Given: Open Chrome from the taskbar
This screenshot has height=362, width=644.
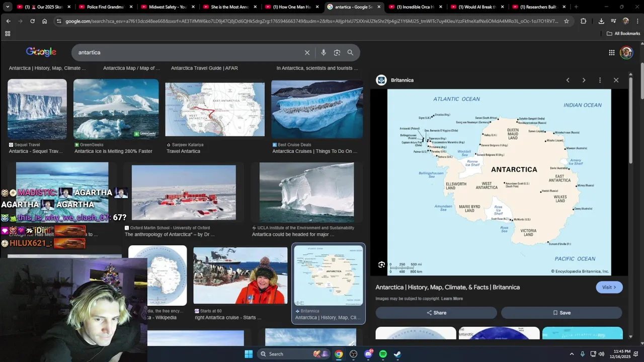Looking at the screenshot, I should pyautogui.click(x=339, y=354).
